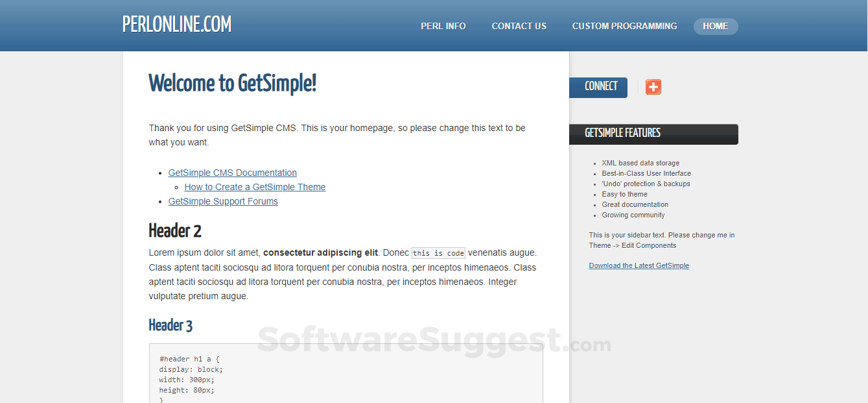Image resolution: width=868 pixels, height=403 pixels.
Task: Click the bold 'consectetur adipiscing elit' text
Action: (x=320, y=253)
